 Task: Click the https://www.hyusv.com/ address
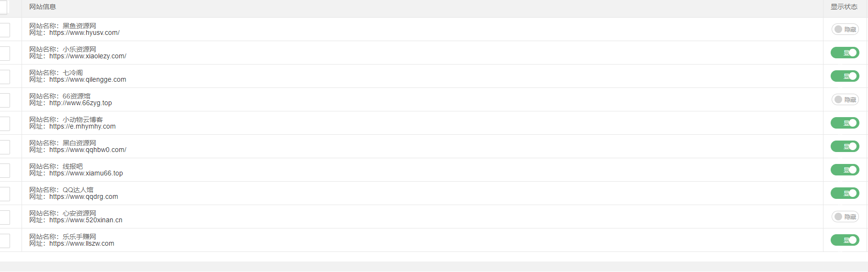[x=84, y=33]
